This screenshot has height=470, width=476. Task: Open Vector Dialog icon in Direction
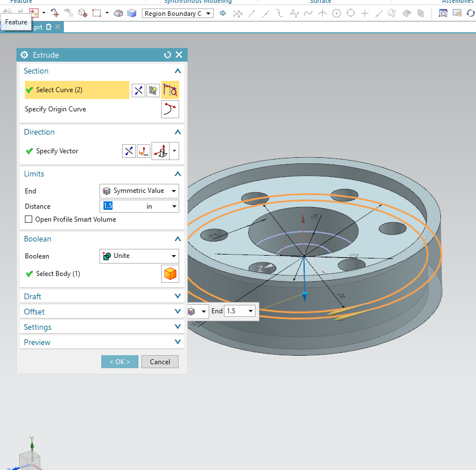click(x=144, y=151)
